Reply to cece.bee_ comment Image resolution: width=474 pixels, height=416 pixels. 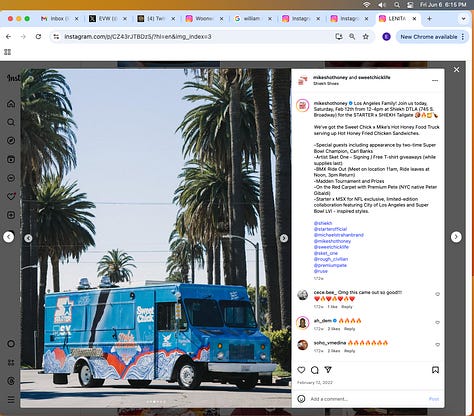click(x=347, y=307)
